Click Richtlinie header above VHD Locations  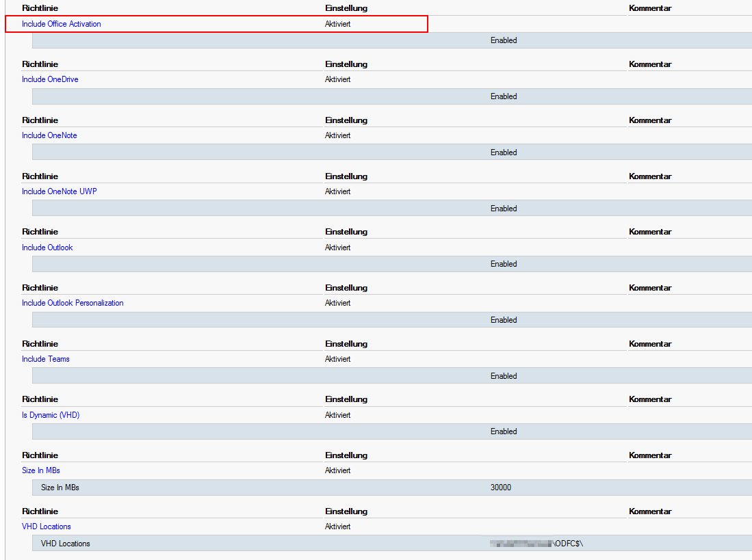tap(40, 511)
